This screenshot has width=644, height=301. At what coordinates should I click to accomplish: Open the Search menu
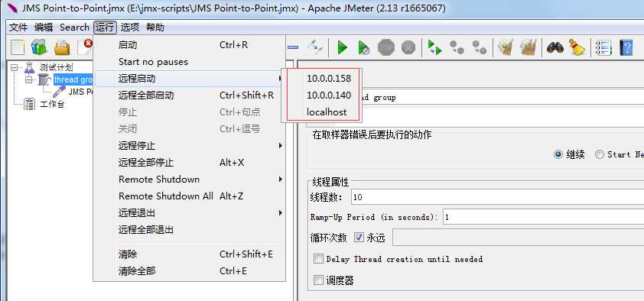click(74, 28)
